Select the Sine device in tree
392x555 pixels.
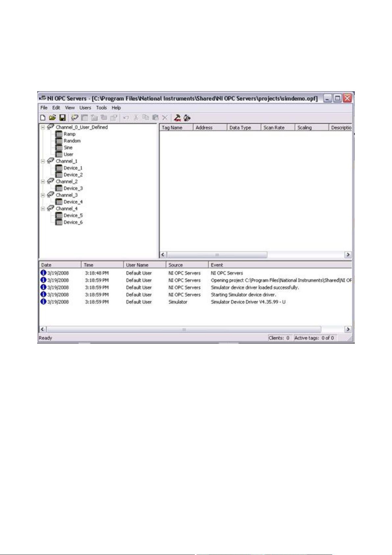click(68, 148)
